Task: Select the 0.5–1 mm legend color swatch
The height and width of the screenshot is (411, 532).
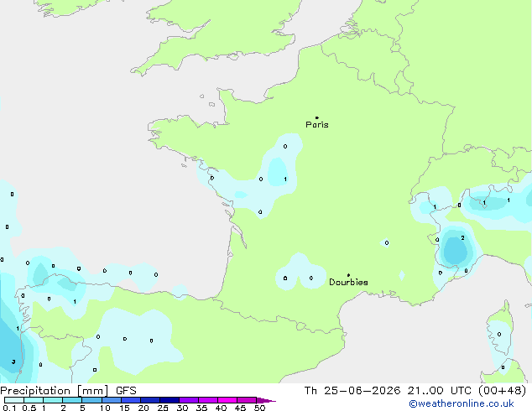Action: click(x=34, y=400)
